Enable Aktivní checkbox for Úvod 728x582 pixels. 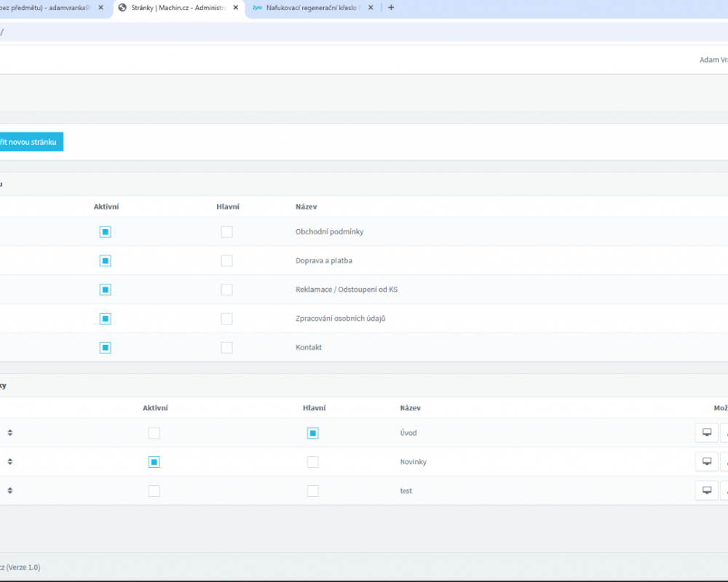pyautogui.click(x=154, y=433)
